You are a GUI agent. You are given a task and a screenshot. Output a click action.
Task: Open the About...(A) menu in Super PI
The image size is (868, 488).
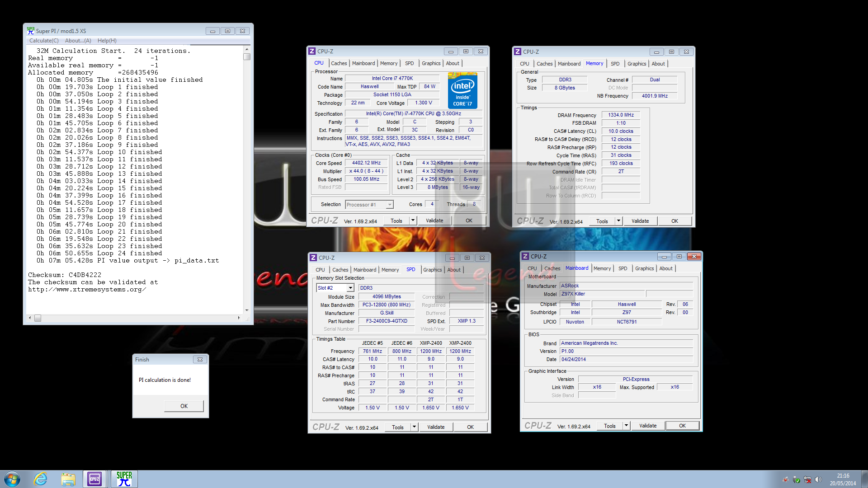78,41
